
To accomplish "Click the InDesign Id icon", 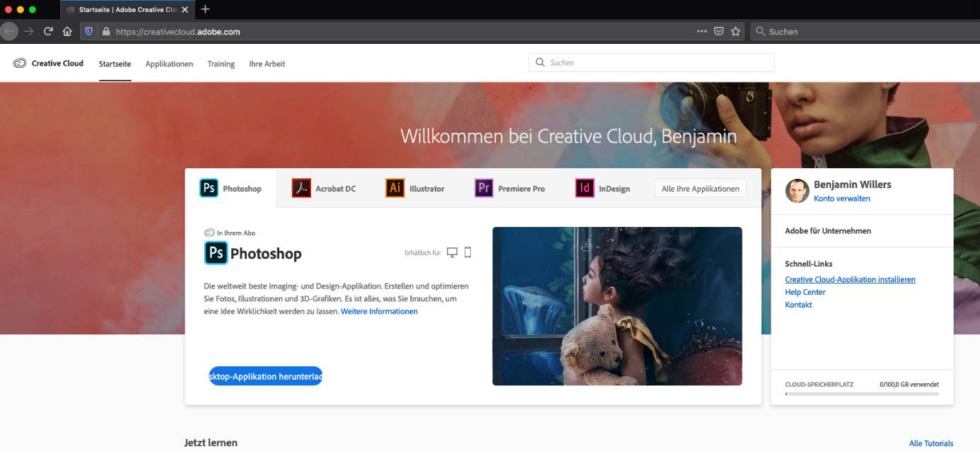I will [x=584, y=188].
